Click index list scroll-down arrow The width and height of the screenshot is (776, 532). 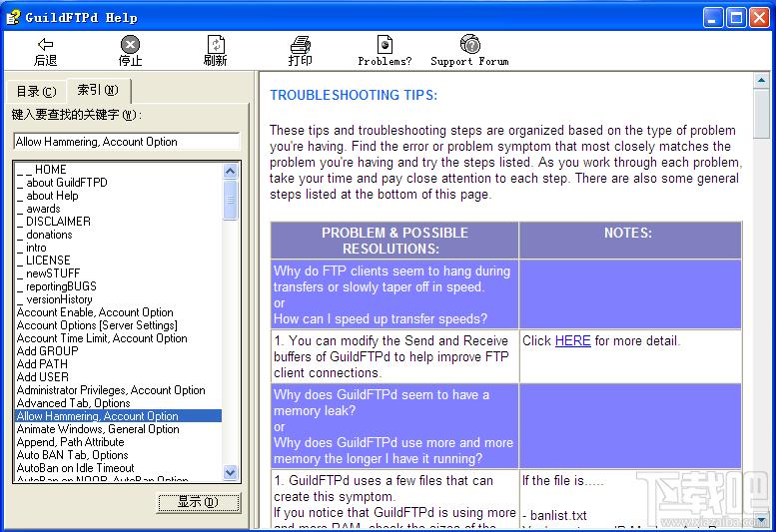(x=230, y=472)
